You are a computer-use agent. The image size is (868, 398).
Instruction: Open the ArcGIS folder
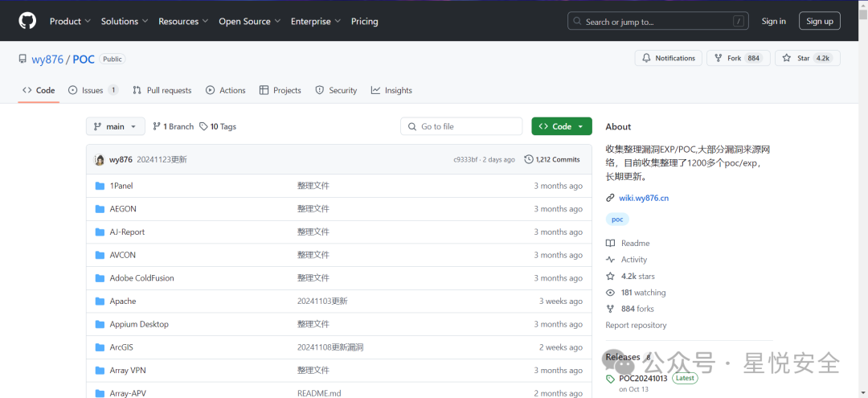[x=121, y=347]
